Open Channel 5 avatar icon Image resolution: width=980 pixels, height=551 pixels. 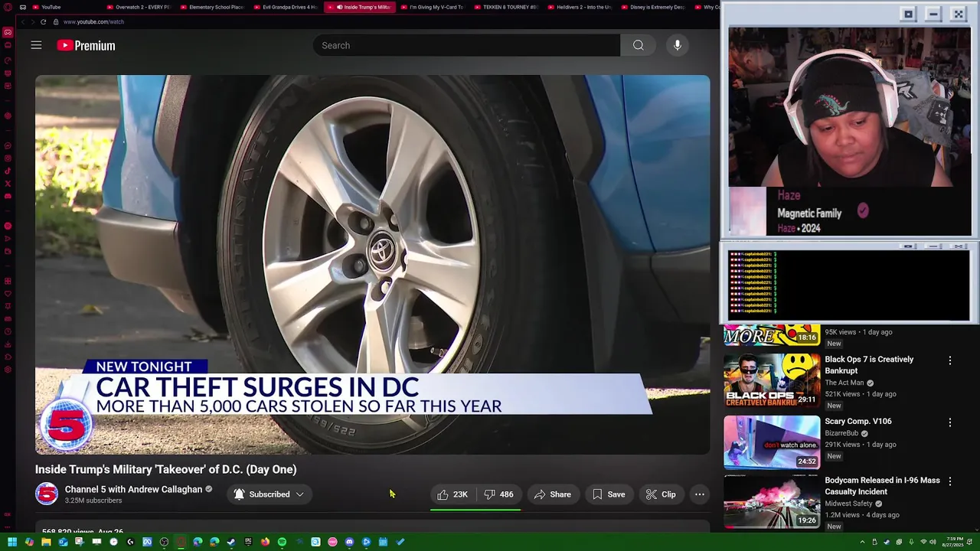[47, 494]
